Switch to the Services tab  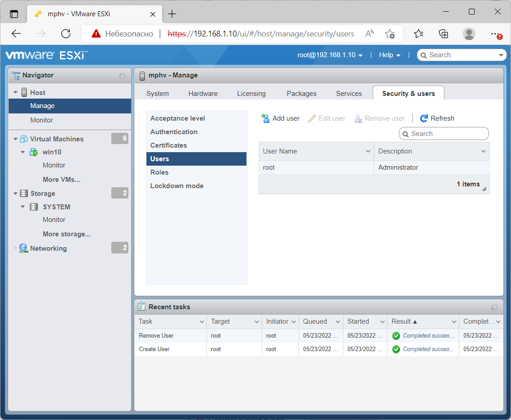coord(349,94)
